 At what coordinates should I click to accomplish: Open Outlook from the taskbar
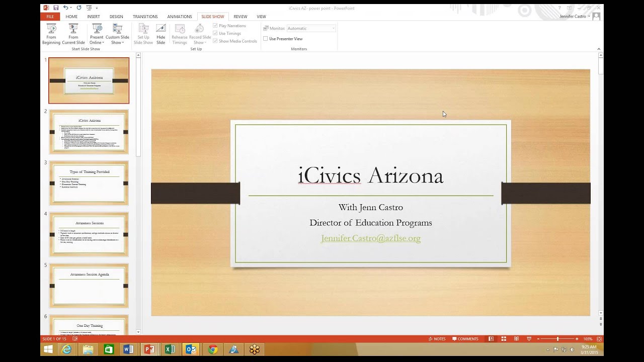tap(191, 349)
